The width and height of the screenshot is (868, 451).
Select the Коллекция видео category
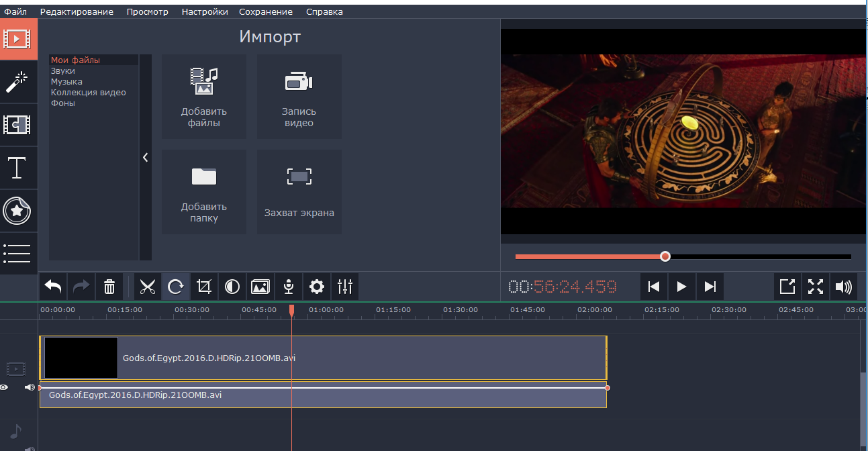click(94, 93)
